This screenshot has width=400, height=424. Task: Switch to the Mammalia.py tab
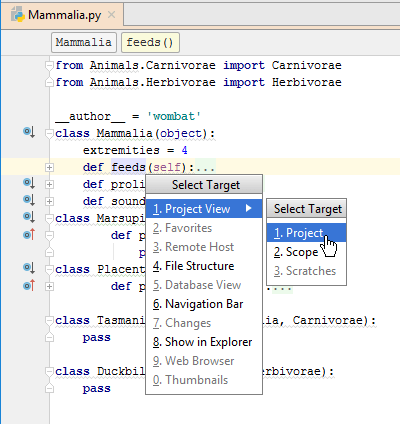(x=63, y=15)
